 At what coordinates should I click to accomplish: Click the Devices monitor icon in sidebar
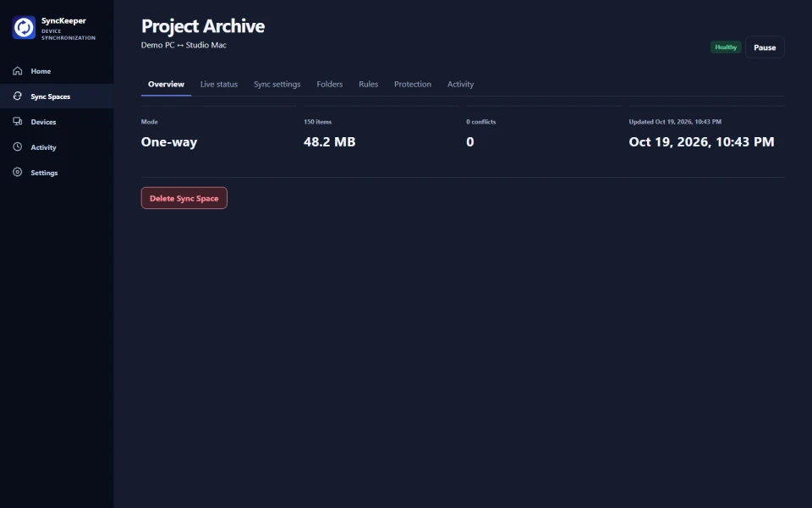tap(18, 121)
